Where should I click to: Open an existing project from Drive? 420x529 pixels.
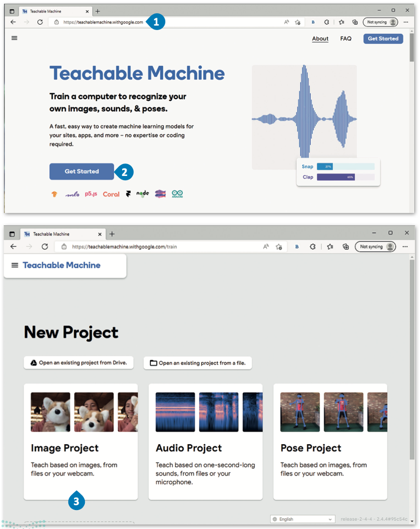pos(79,363)
